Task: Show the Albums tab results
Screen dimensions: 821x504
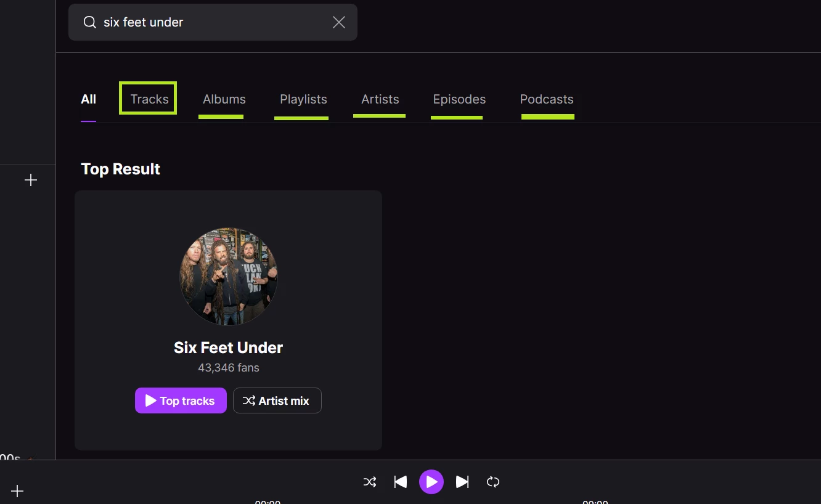Action: pos(224,99)
